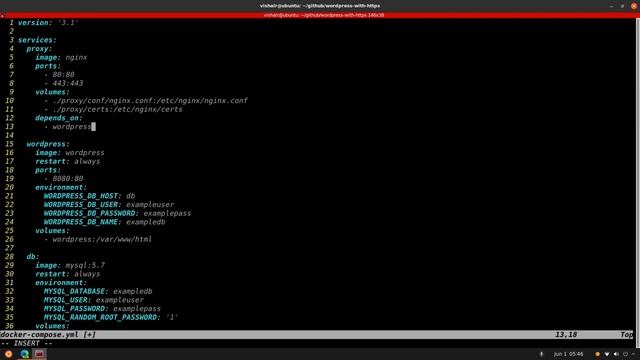Open the orange application menu launcher in taskbar
Viewport: 640px width, 360px height.
click(9, 354)
